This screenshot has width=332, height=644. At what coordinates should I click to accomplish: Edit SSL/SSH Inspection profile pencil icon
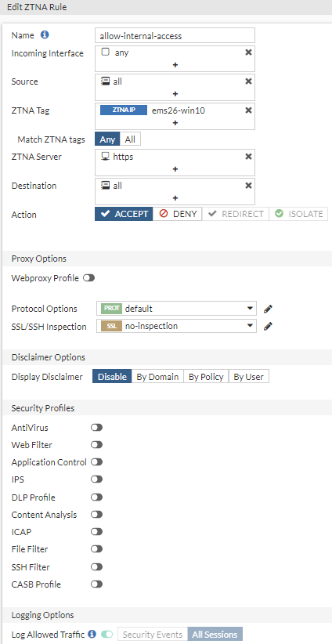pyautogui.click(x=268, y=327)
